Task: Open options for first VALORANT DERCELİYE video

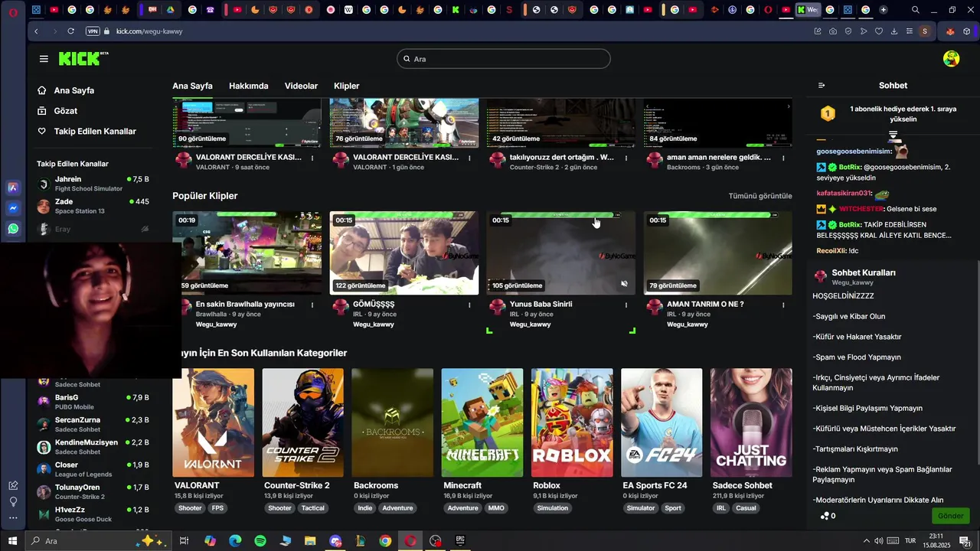Action: click(312, 158)
